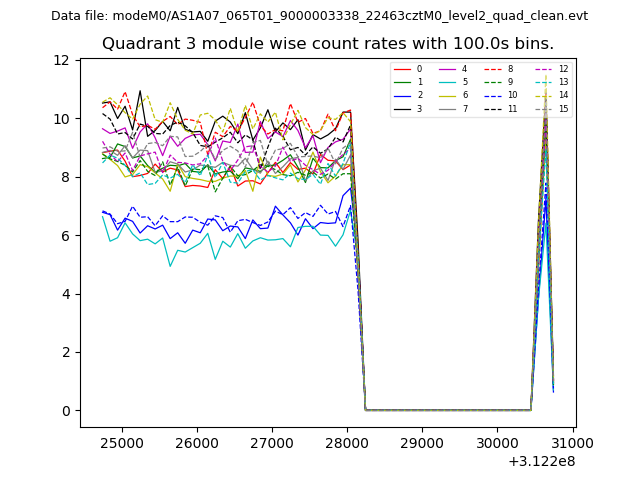Screen dimensions: 640x480
Task: Click the gray legend line for module 7
Action: pos(448,108)
